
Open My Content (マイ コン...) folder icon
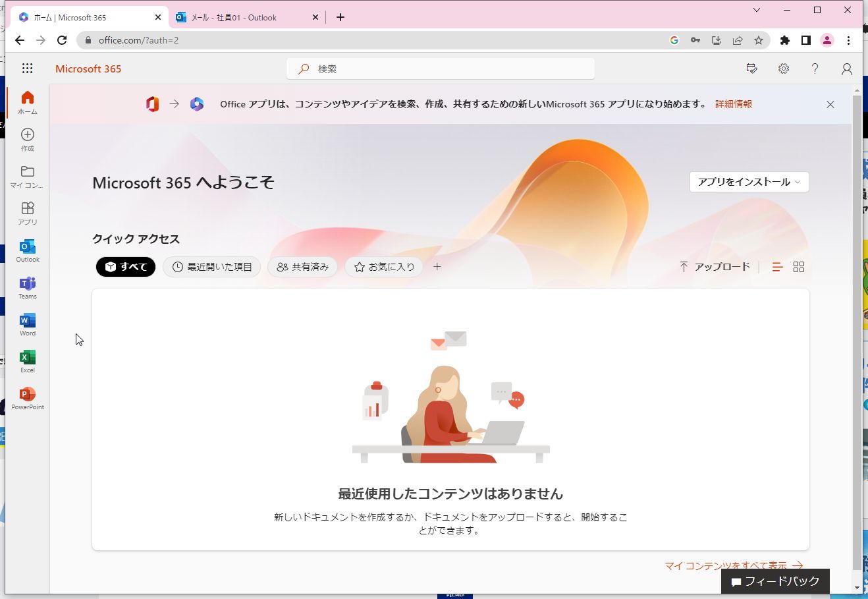click(28, 177)
